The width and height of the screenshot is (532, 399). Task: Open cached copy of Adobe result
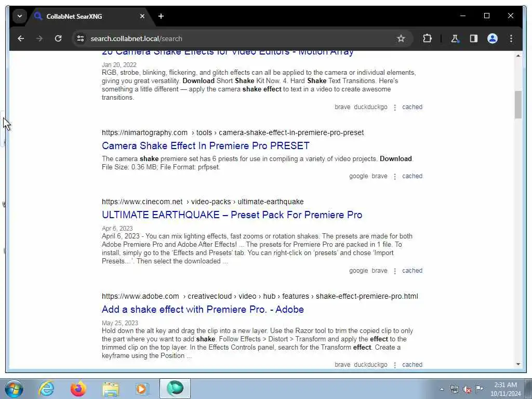(x=412, y=365)
